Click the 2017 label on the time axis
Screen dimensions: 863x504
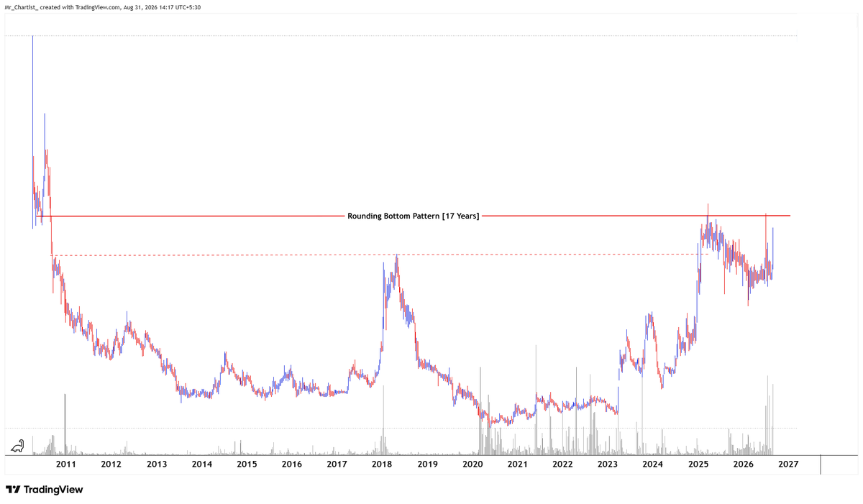point(337,464)
